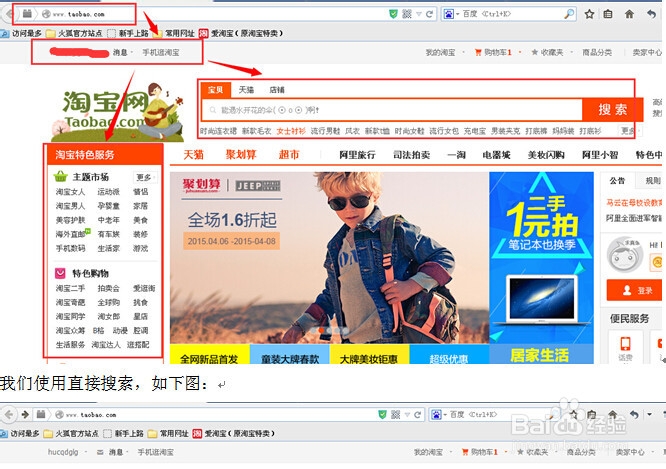Expand 更多 in 主题市场 section
This screenshot has height=469, width=666.
145,177
